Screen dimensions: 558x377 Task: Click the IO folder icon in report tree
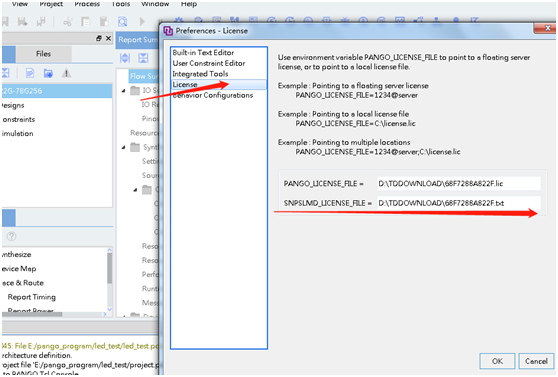[135, 90]
